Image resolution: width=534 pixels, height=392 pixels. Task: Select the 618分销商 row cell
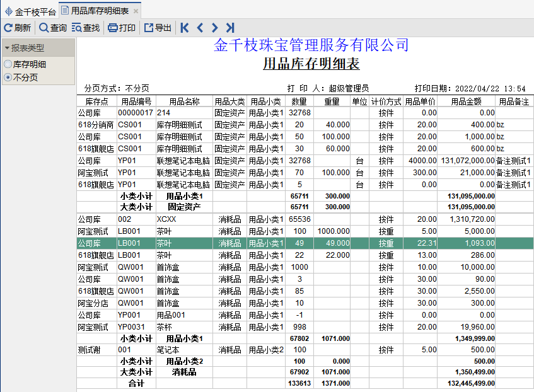click(96, 125)
